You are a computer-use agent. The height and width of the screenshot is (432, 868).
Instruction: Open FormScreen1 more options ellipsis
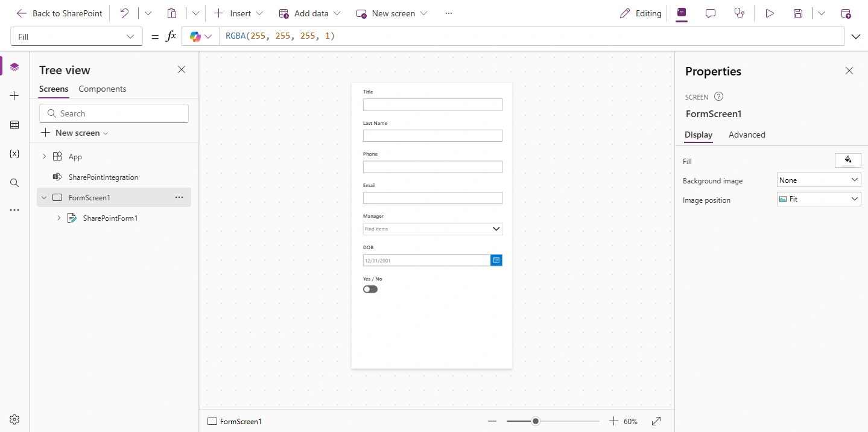(x=179, y=197)
